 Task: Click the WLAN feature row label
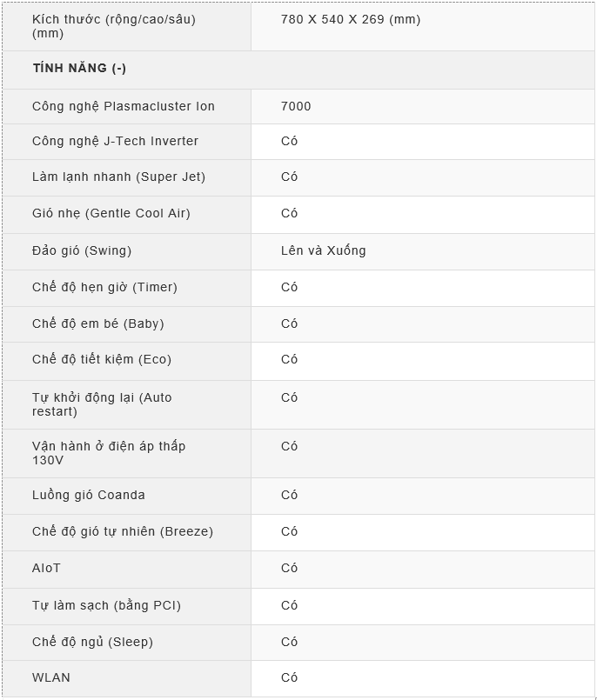click(51, 677)
